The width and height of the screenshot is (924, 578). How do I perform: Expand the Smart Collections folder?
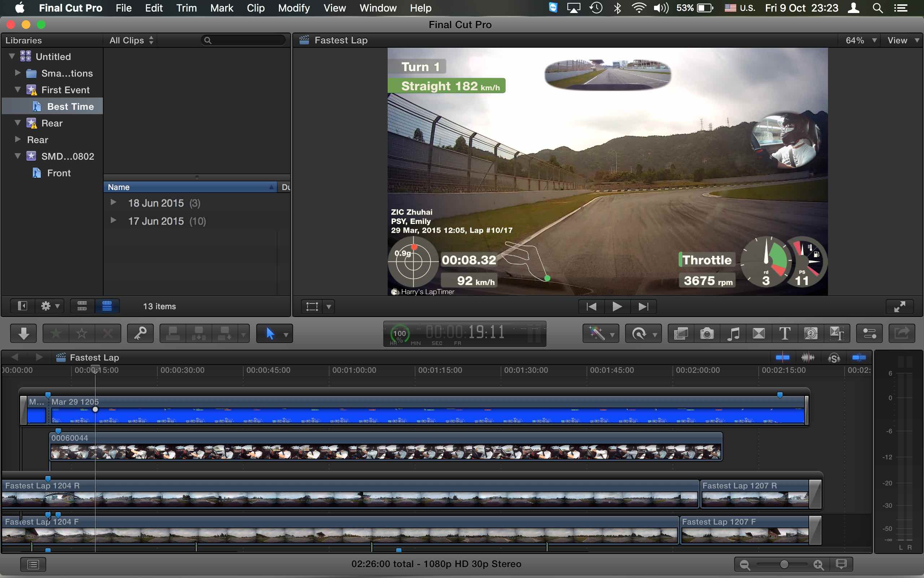pos(18,73)
